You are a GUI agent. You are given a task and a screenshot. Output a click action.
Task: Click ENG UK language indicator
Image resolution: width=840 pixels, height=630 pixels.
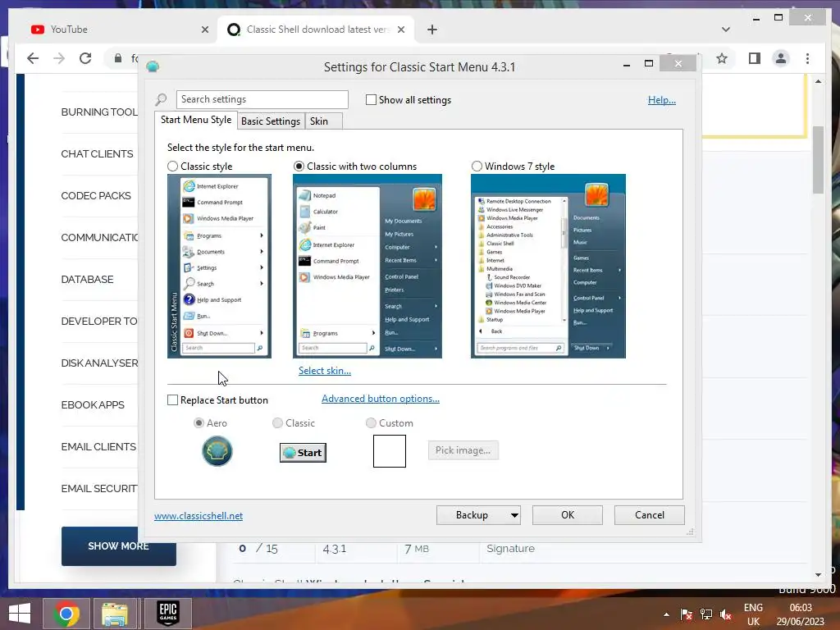pos(753,614)
